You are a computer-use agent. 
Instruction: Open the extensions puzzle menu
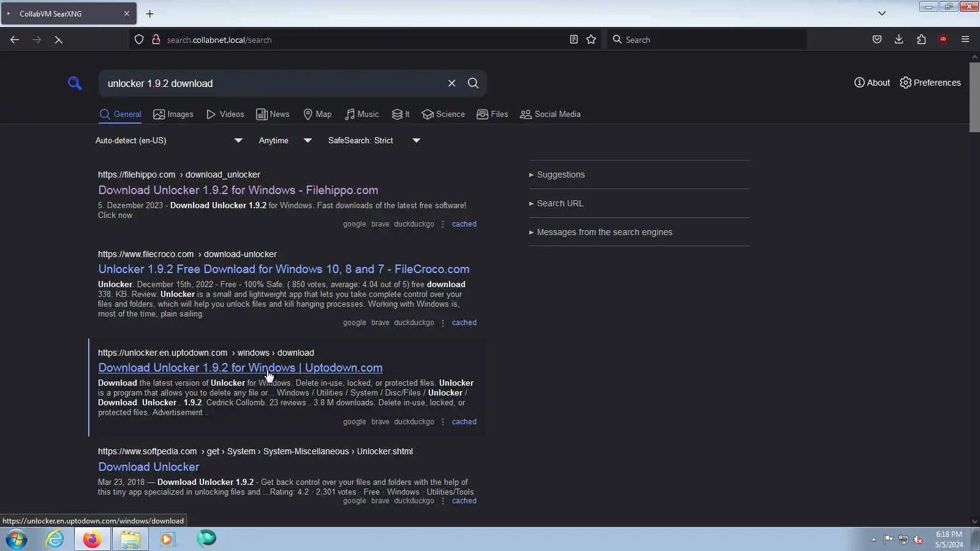pos(921,40)
